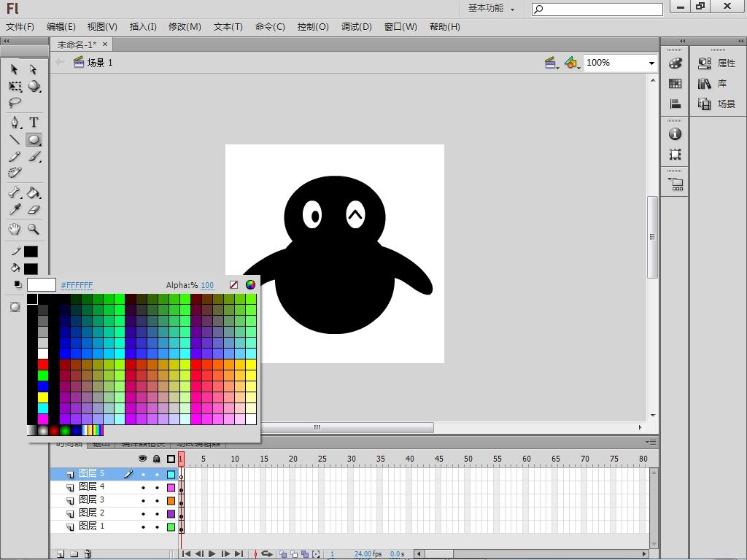
Task: Open the Color panel palette icon
Action: [x=675, y=63]
